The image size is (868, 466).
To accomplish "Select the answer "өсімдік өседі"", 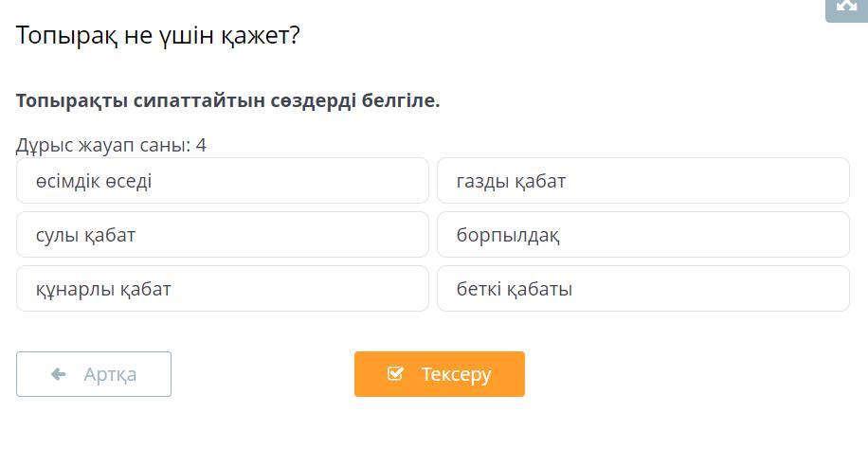I will [x=222, y=181].
